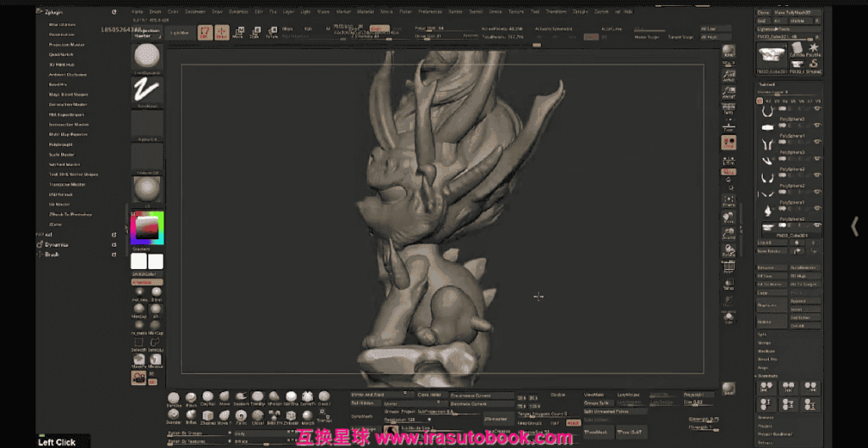Expand Misc Utilities in Zplugin

[63, 25]
